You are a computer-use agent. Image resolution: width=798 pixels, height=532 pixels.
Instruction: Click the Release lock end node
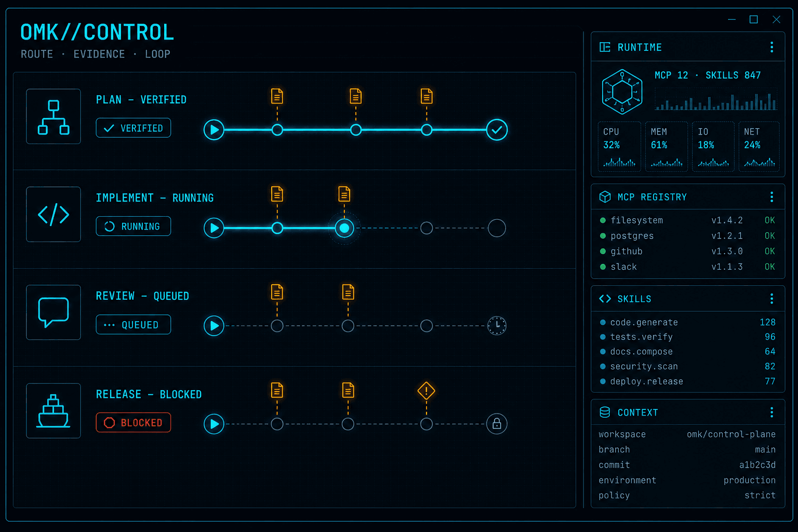pyautogui.click(x=497, y=424)
